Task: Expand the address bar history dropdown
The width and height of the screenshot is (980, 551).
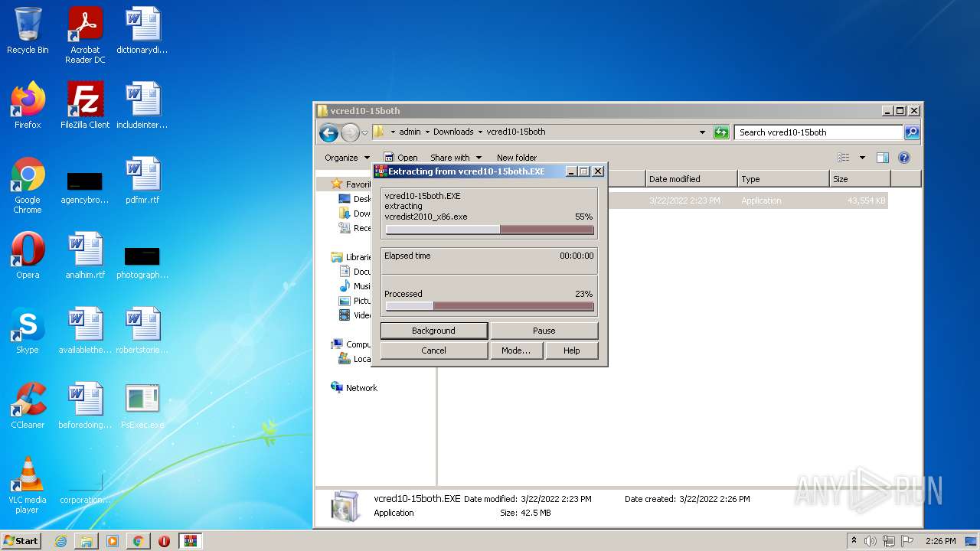Action: [702, 132]
